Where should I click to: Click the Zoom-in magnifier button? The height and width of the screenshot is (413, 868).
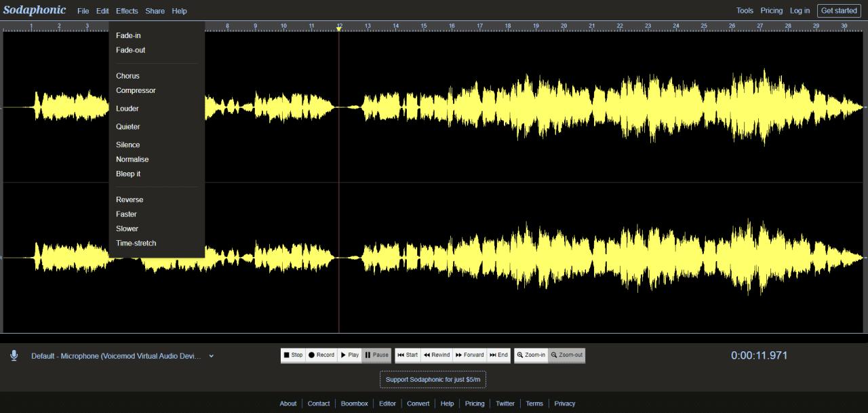[531, 355]
